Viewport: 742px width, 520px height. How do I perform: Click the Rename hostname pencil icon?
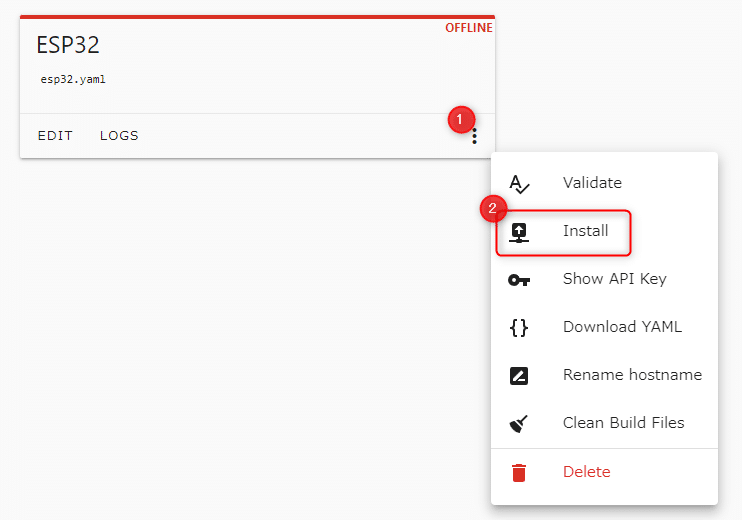point(519,376)
